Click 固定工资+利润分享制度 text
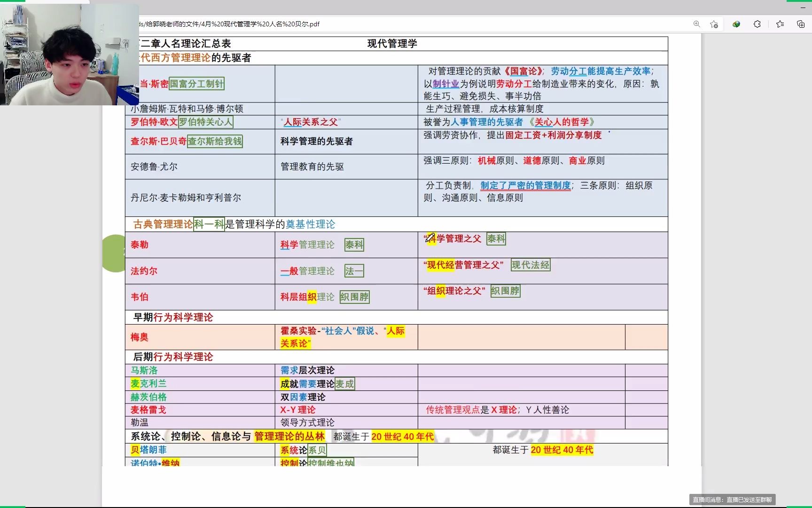 553,135
